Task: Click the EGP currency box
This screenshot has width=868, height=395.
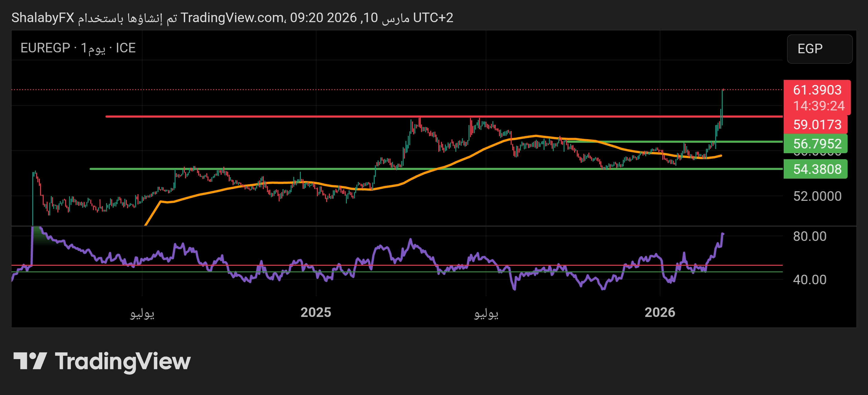Action: coord(819,49)
